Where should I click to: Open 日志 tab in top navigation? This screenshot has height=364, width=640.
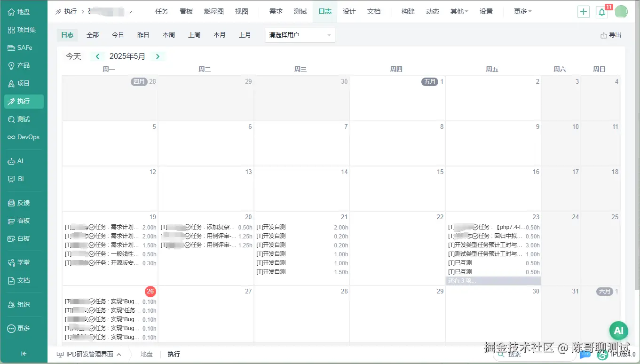(x=325, y=11)
